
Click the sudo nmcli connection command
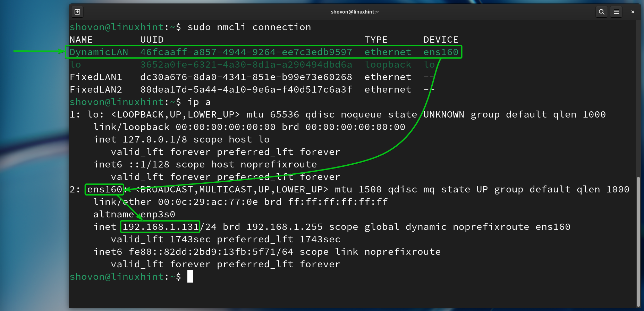(x=249, y=27)
